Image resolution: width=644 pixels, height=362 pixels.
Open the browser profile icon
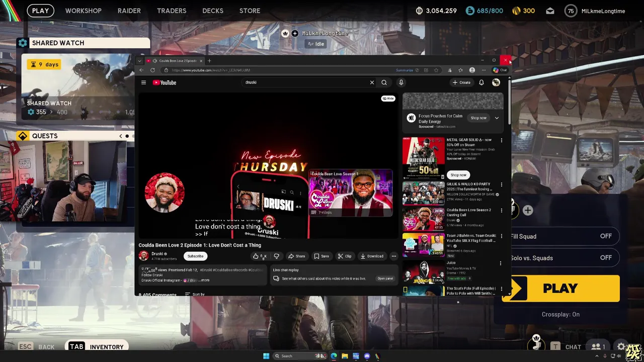tap(472, 70)
